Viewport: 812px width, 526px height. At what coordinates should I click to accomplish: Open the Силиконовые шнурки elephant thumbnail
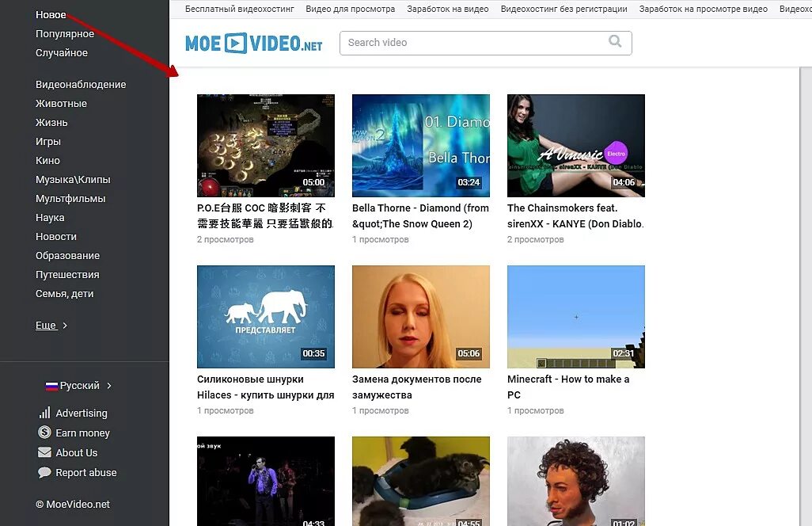(266, 317)
